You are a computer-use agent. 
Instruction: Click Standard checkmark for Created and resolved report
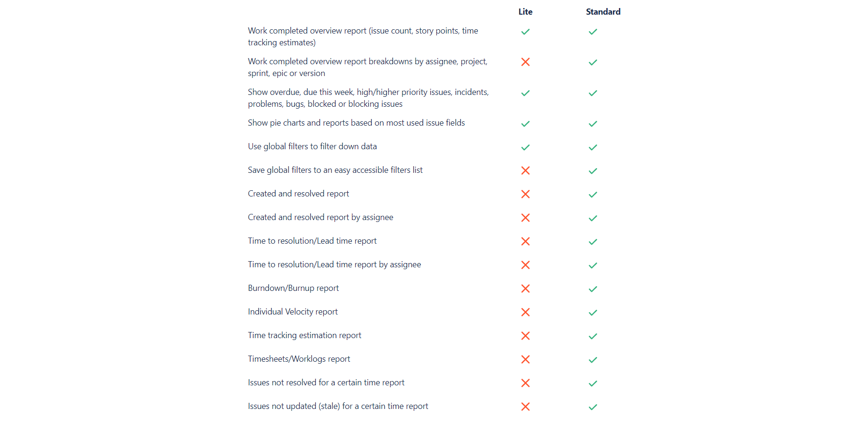coord(593,195)
